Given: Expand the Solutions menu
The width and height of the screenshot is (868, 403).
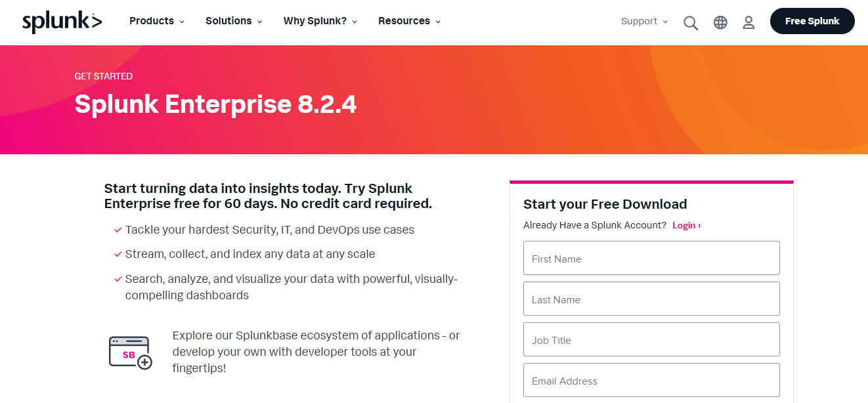Looking at the screenshot, I should point(234,21).
